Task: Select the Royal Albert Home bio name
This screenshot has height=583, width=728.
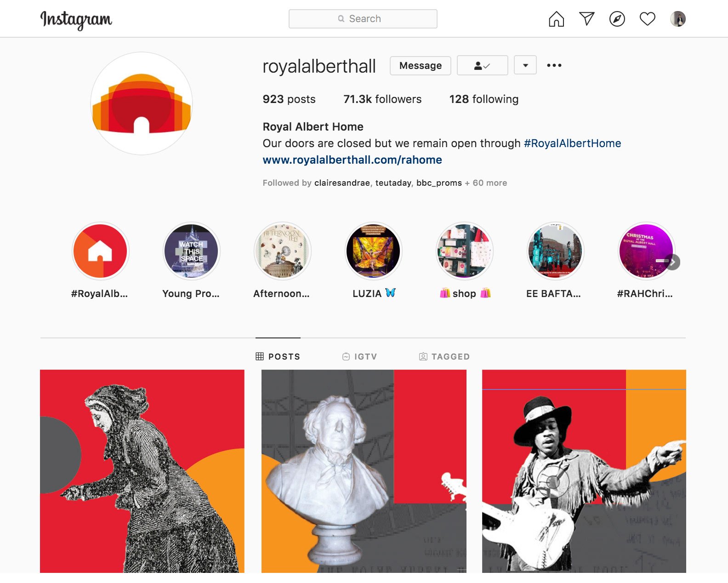Action: pos(313,127)
